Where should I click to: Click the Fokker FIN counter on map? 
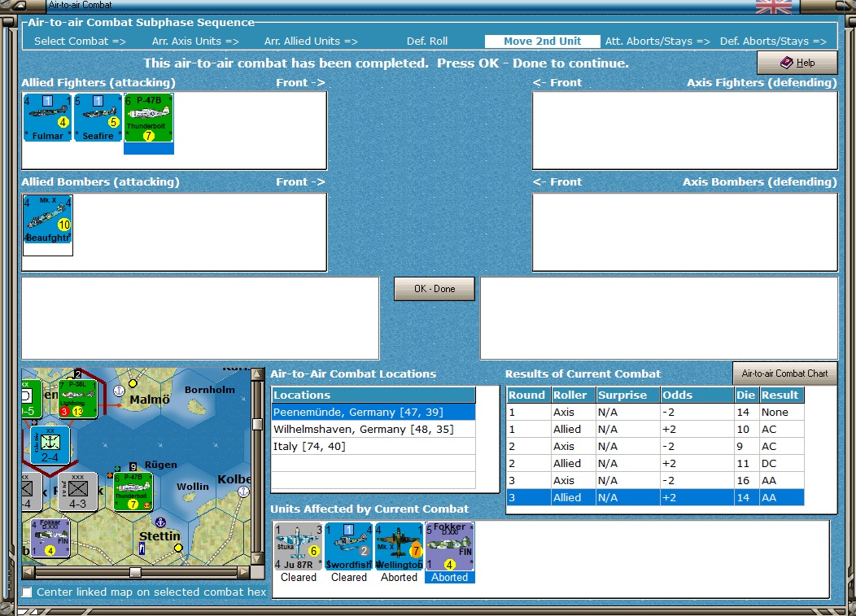tap(50, 538)
